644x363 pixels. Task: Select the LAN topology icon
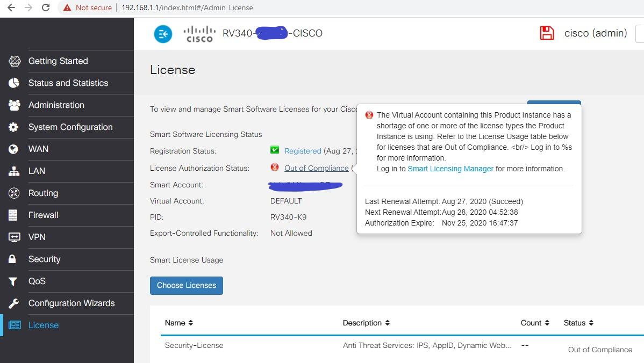pyautogui.click(x=15, y=171)
